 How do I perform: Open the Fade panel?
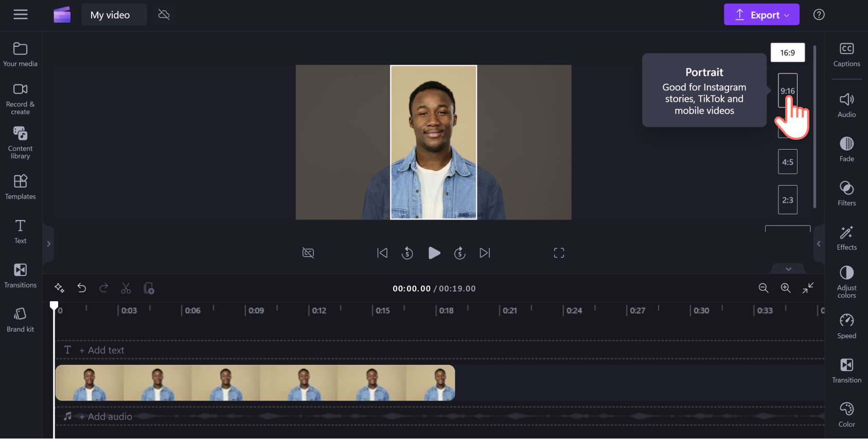coord(847,150)
